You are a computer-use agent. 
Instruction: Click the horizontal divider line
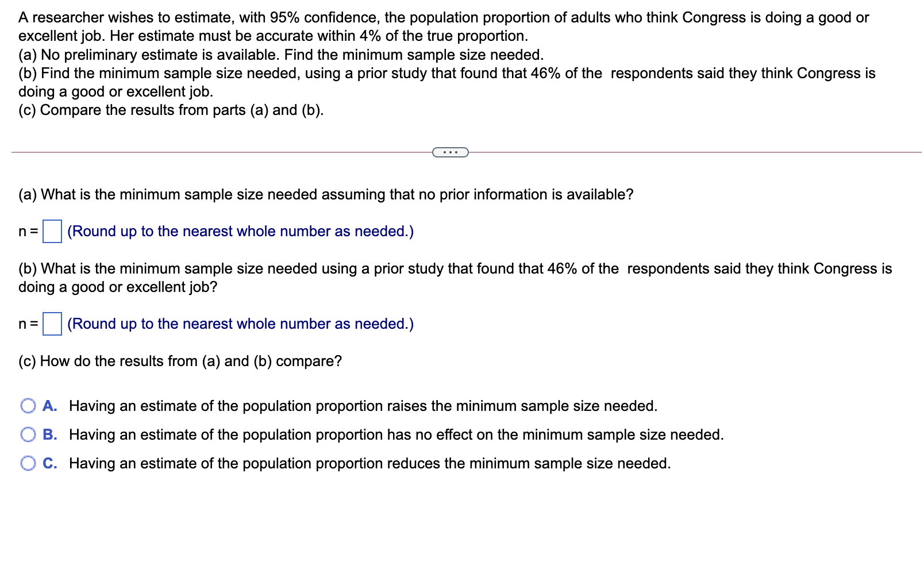[230, 152]
